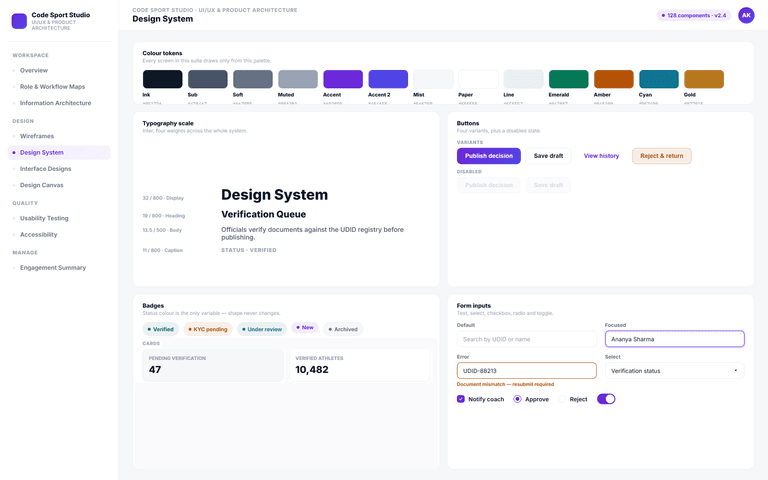Pick the Sub colour swatch
Screen dimensions: 768x480
[208, 79]
